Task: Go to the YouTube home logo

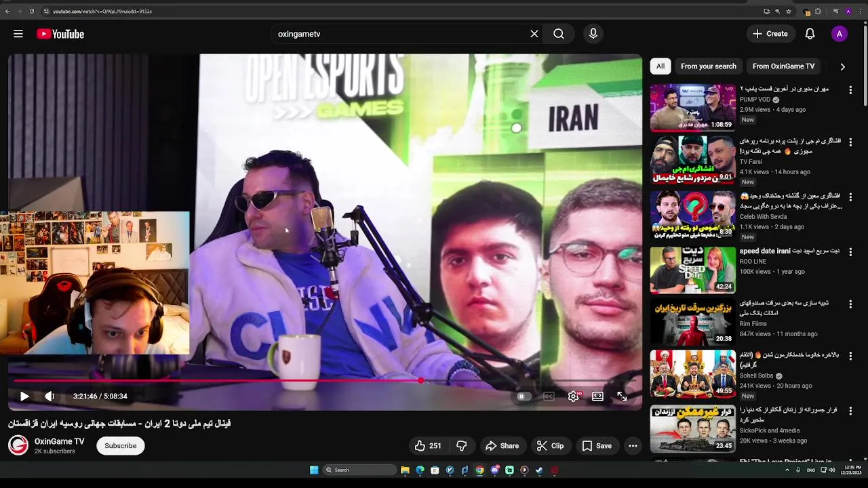Action: [60, 34]
